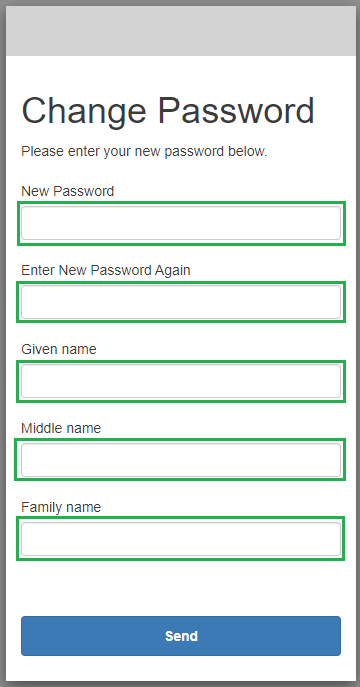This screenshot has width=360, height=687.
Task: Select the Given name text box
Action: coord(181,381)
